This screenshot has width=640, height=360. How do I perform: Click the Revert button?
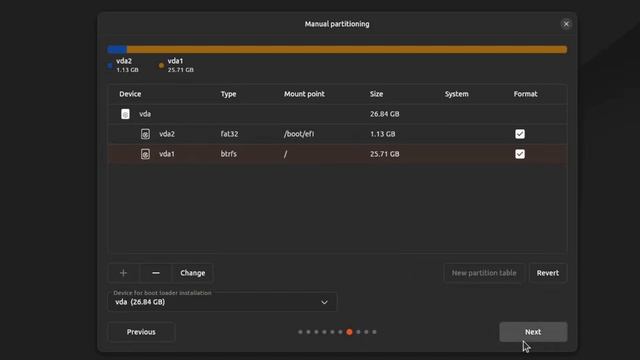[548, 273]
